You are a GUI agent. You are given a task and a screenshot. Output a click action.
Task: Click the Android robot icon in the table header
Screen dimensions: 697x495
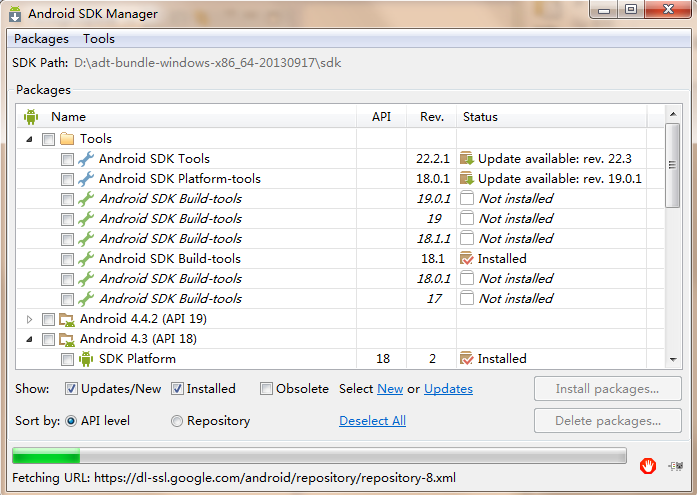[x=30, y=117]
